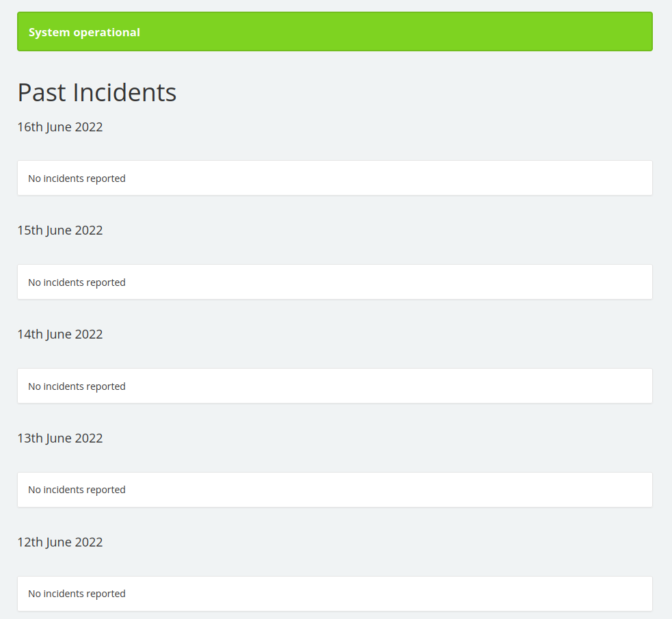The width and height of the screenshot is (672, 619).
Task: Click the word 'Incidents' in the main heading
Action: click(124, 92)
